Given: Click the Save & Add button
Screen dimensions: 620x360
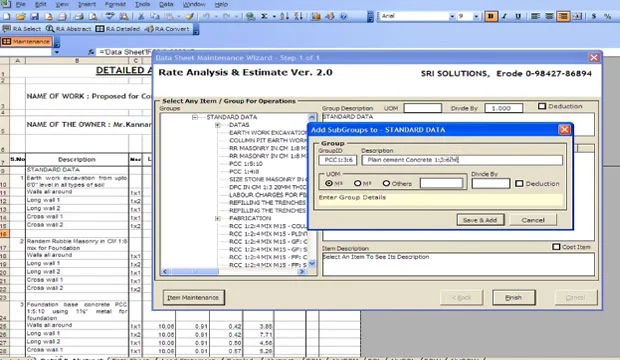Looking at the screenshot, I should (480, 220).
